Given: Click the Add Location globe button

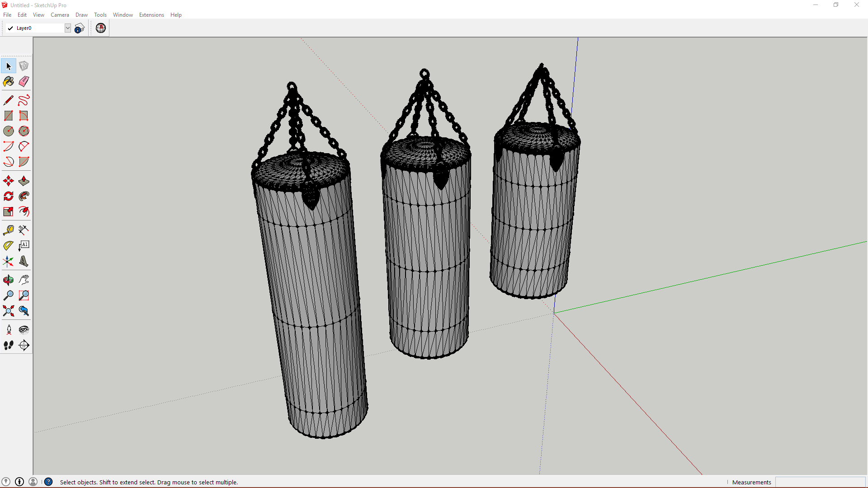Looking at the screenshot, I should pyautogui.click(x=101, y=28).
